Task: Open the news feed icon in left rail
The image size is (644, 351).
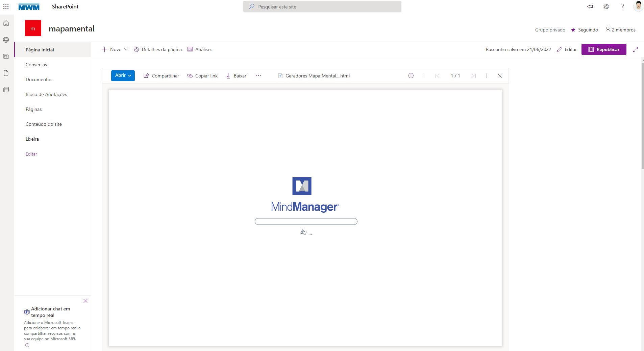Action: tap(6, 56)
